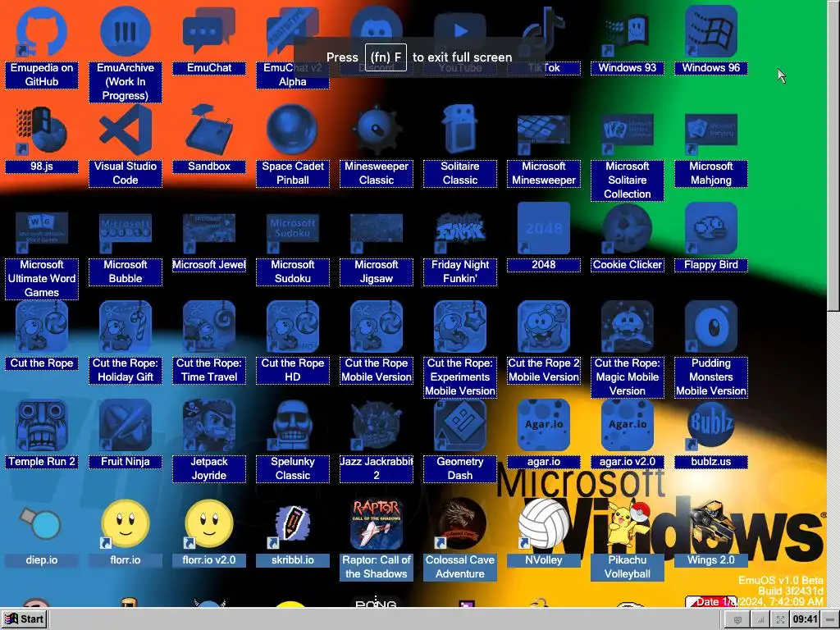Click the chat bubble tray icon

[737, 620]
